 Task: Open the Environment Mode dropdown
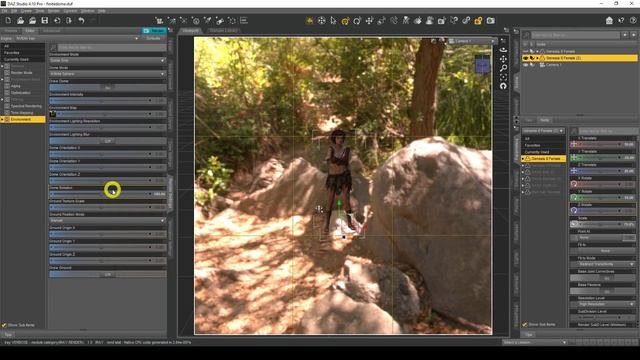tap(108, 60)
